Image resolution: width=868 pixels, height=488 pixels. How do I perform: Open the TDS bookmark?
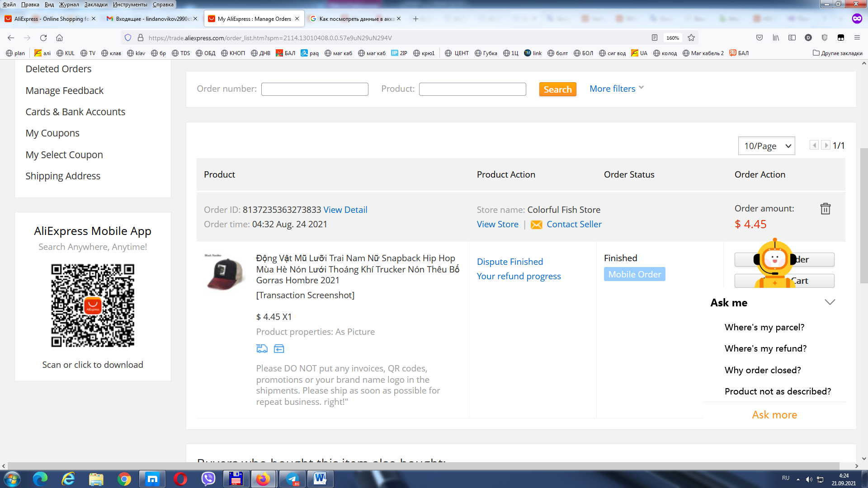point(181,53)
